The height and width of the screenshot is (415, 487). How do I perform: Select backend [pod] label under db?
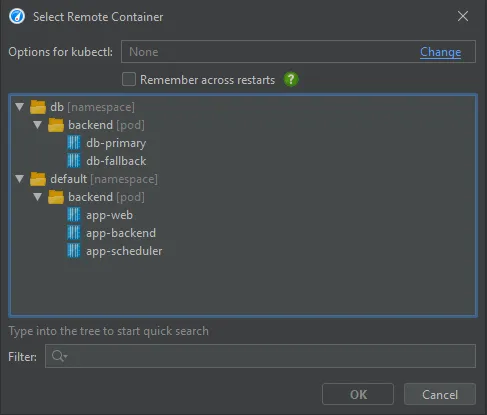[x=106, y=125]
